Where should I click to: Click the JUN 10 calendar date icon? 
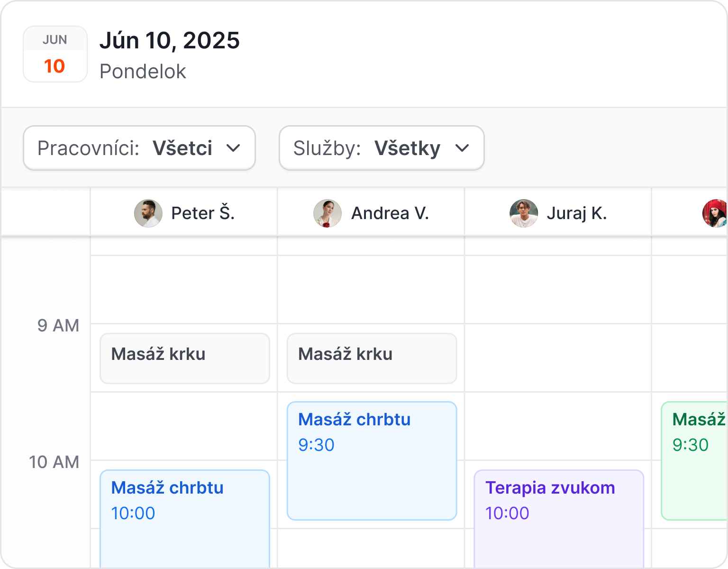click(55, 54)
